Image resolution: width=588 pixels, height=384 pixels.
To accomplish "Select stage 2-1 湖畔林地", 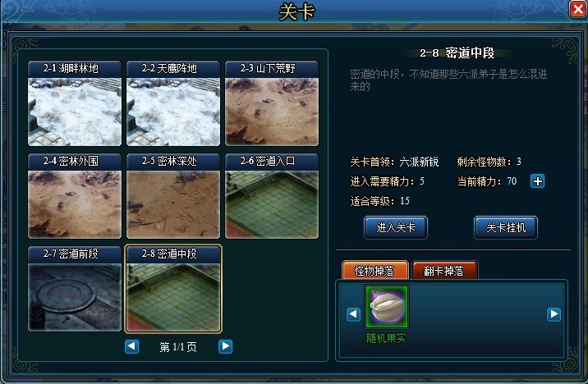I will point(75,103).
